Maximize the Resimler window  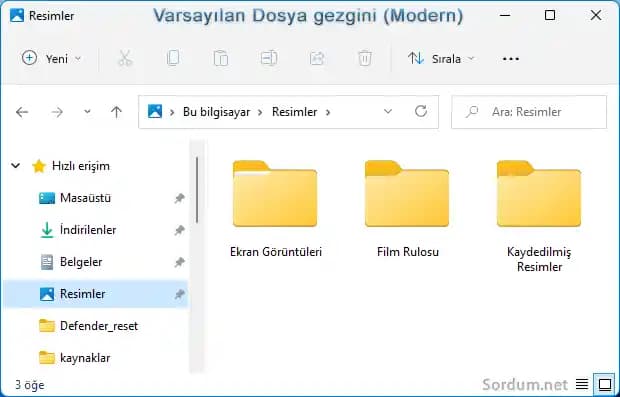tap(550, 15)
